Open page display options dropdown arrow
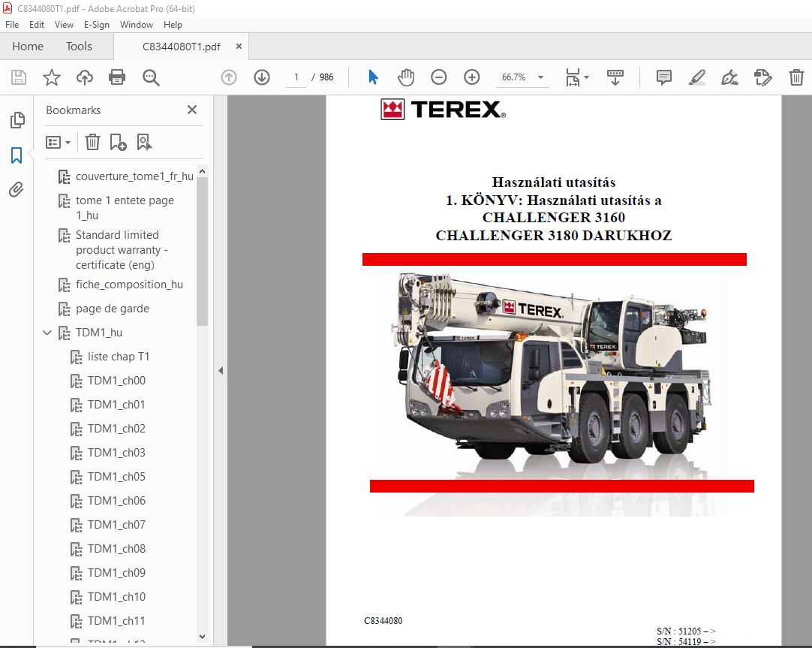 click(586, 77)
